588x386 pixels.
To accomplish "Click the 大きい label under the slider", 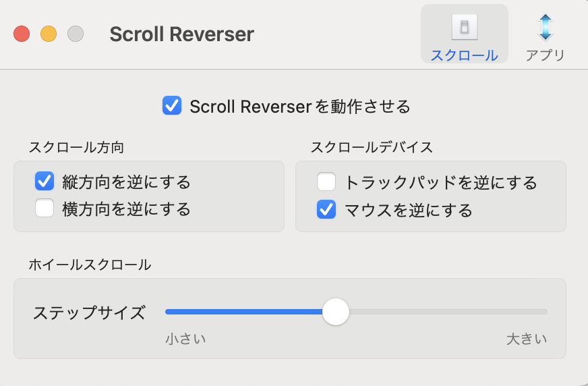I will pos(527,339).
